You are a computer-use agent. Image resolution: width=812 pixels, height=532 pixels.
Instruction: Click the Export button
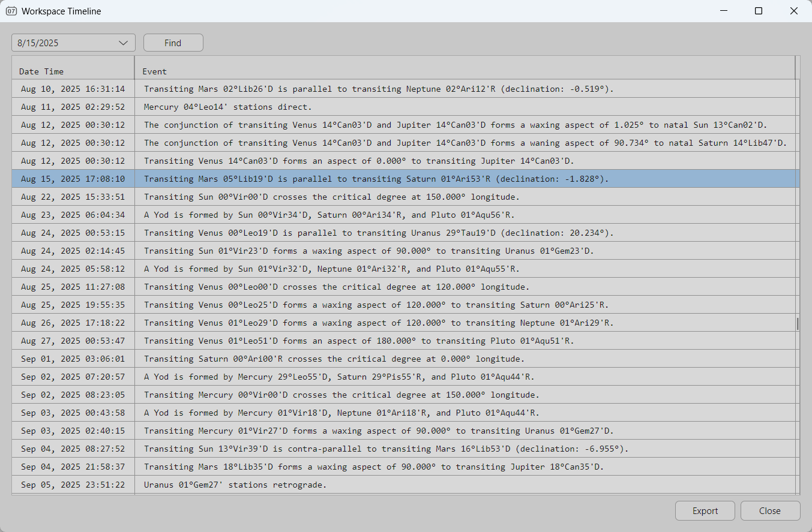705,511
